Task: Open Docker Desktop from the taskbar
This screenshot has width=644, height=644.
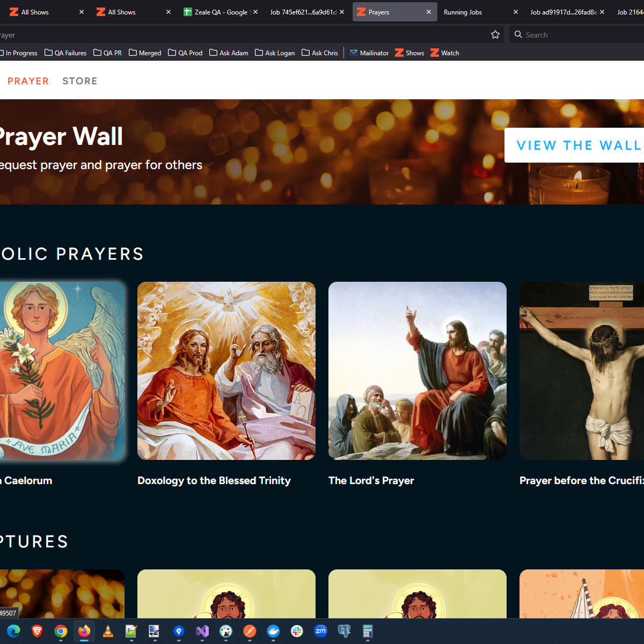Action: point(273,631)
